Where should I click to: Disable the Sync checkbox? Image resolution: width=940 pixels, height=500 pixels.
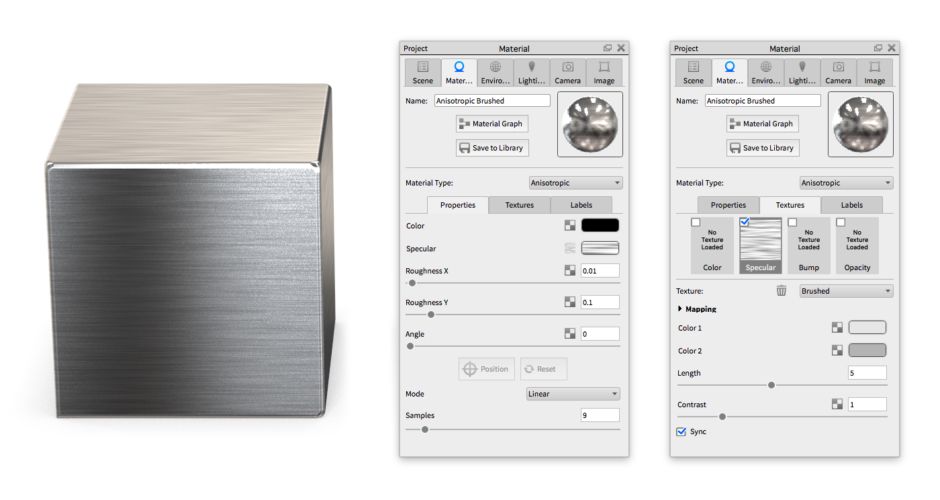point(682,432)
